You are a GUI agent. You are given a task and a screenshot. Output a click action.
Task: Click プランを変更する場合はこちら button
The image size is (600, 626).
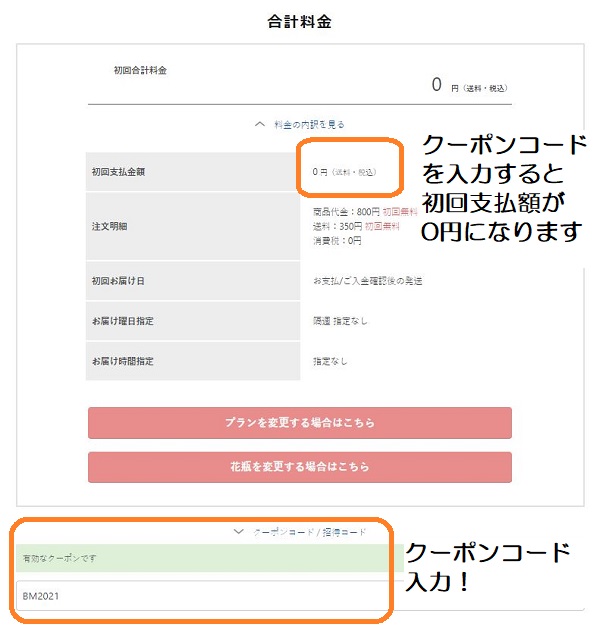pyautogui.click(x=300, y=423)
